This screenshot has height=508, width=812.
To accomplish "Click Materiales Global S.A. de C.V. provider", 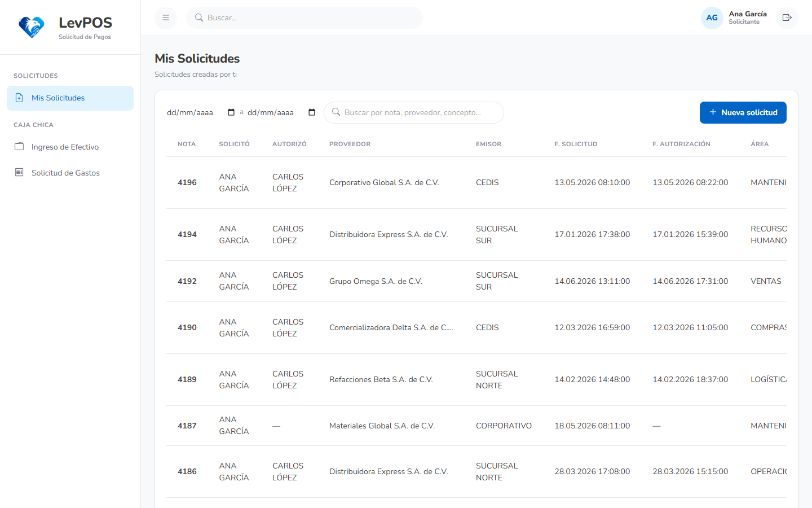I will [x=382, y=426].
